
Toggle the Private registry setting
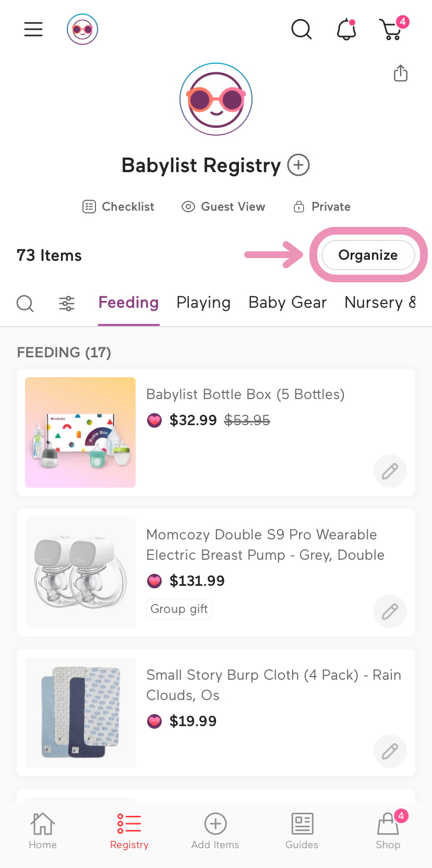(322, 207)
